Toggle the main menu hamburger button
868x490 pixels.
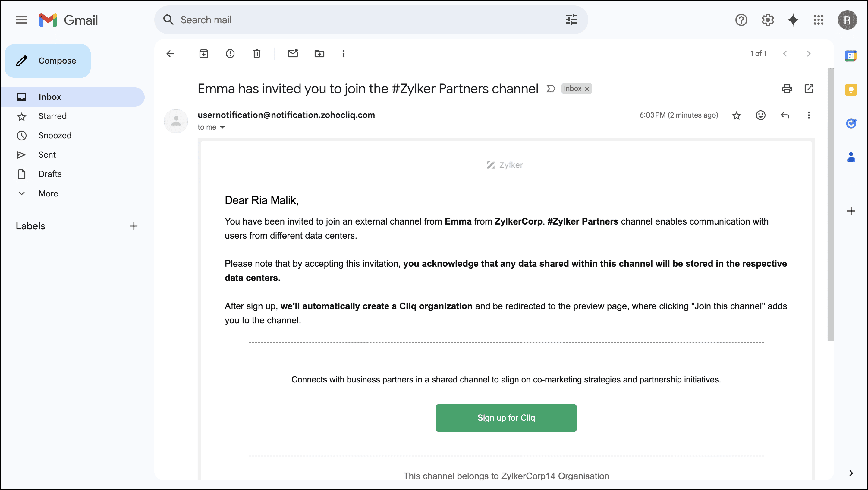tap(22, 20)
